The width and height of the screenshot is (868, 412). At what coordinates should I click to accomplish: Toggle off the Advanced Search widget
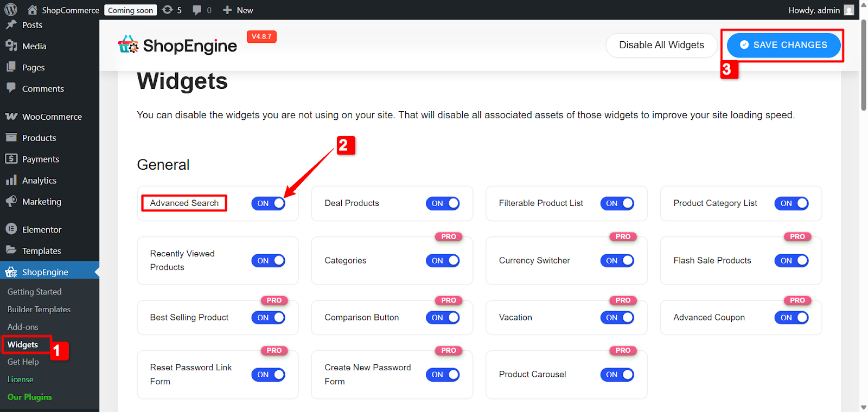268,203
